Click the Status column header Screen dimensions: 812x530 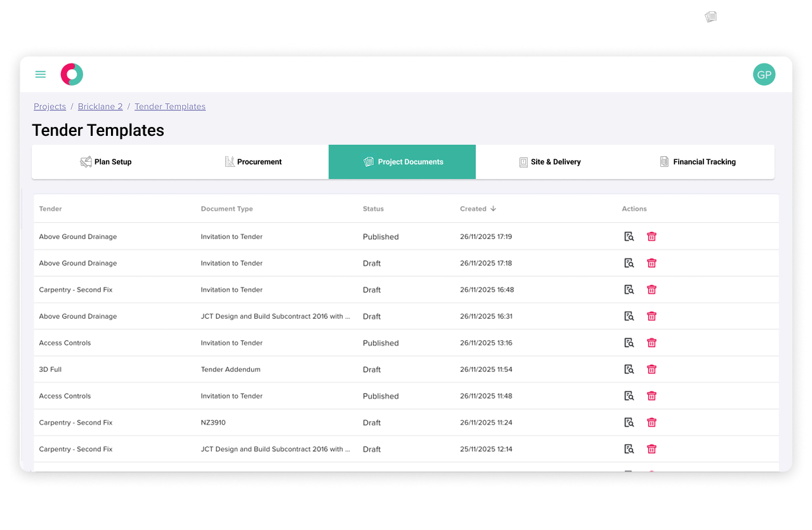pos(373,208)
